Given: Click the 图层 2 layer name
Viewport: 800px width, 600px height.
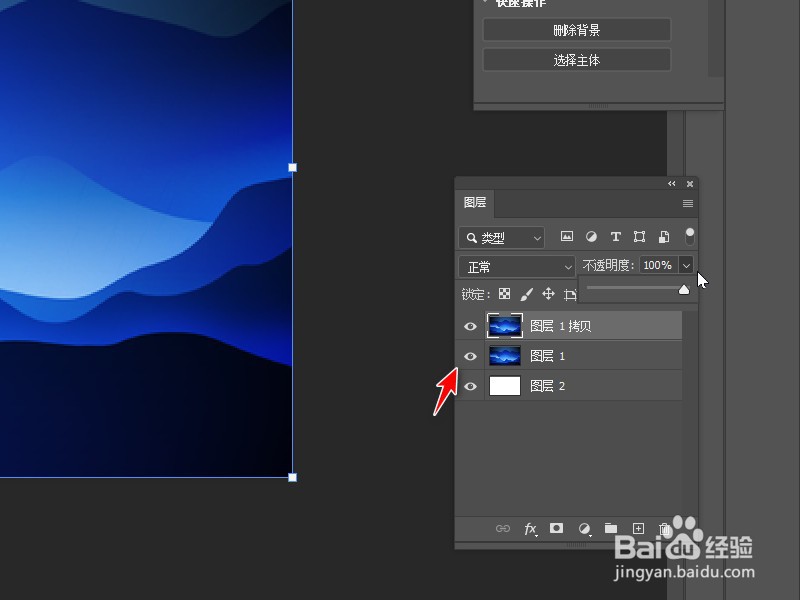Looking at the screenshot, I should coord(547,386).
